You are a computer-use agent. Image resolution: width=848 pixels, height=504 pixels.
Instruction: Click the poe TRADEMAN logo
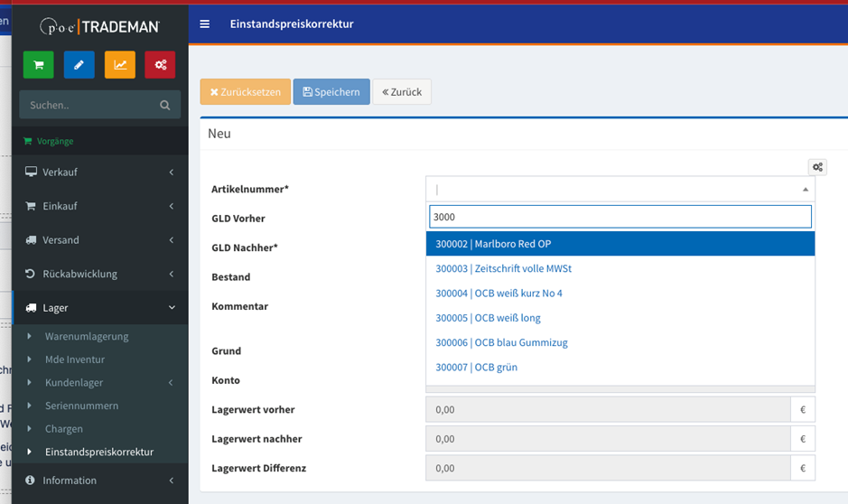coord(99,26)
